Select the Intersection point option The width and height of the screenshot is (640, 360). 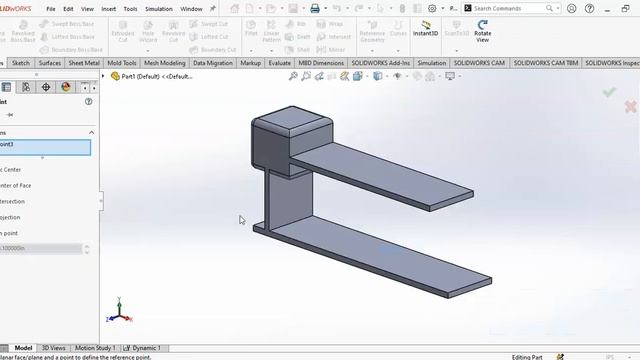click(x=12, y=201)
